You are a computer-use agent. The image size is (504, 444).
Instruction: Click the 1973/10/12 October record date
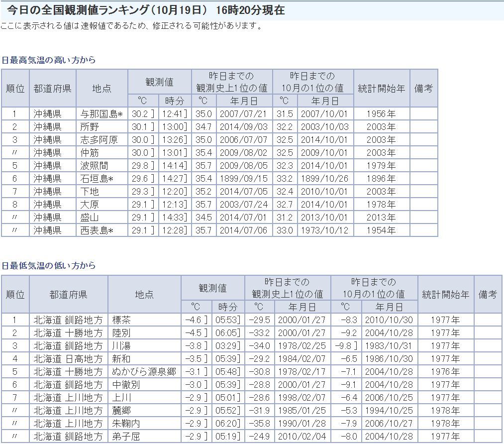[x=325, y=230]
